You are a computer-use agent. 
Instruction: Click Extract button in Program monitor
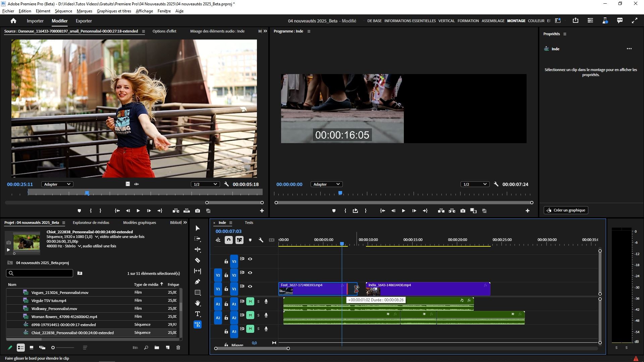[452, 211]
